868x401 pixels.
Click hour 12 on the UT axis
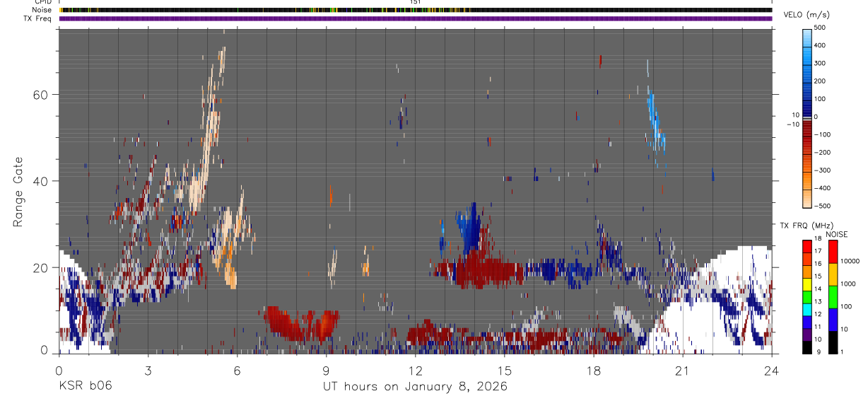pyautogui.click(x=416, y=371)
